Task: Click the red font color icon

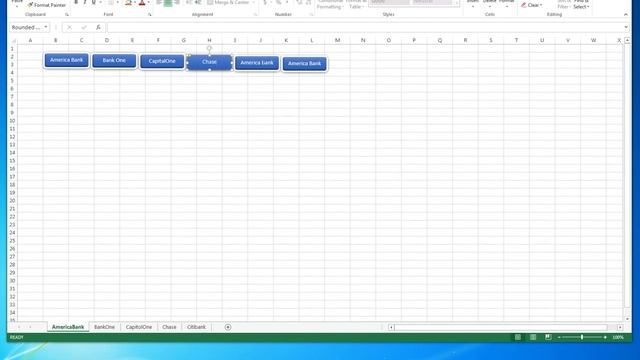Action: (x=142, y=2)
